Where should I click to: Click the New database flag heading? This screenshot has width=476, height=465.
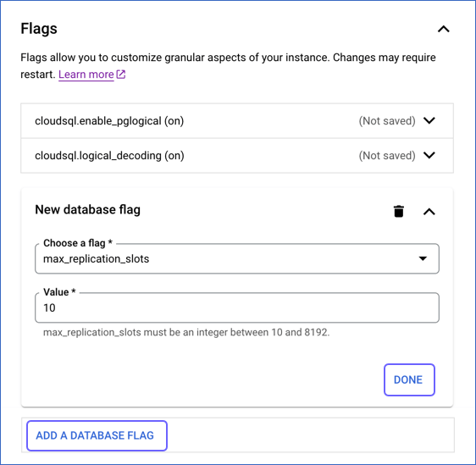point(88,210)
